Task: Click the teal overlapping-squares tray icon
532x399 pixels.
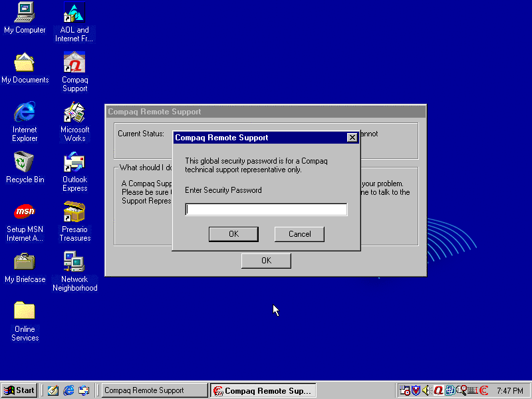Action: [450, 390]
